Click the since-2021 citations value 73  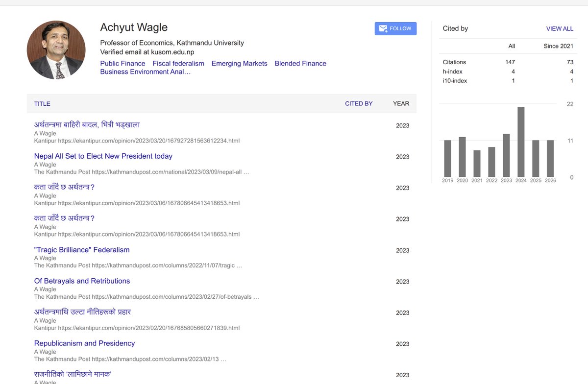pos(570,62)
